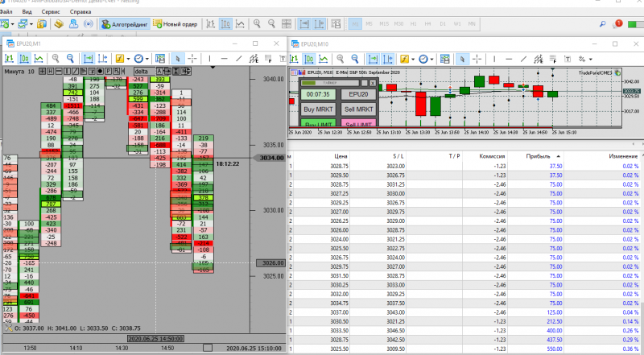The image size is (644, 355).
Task: Draw trendline in EPU20,M10 window
Action: (524, 60)
